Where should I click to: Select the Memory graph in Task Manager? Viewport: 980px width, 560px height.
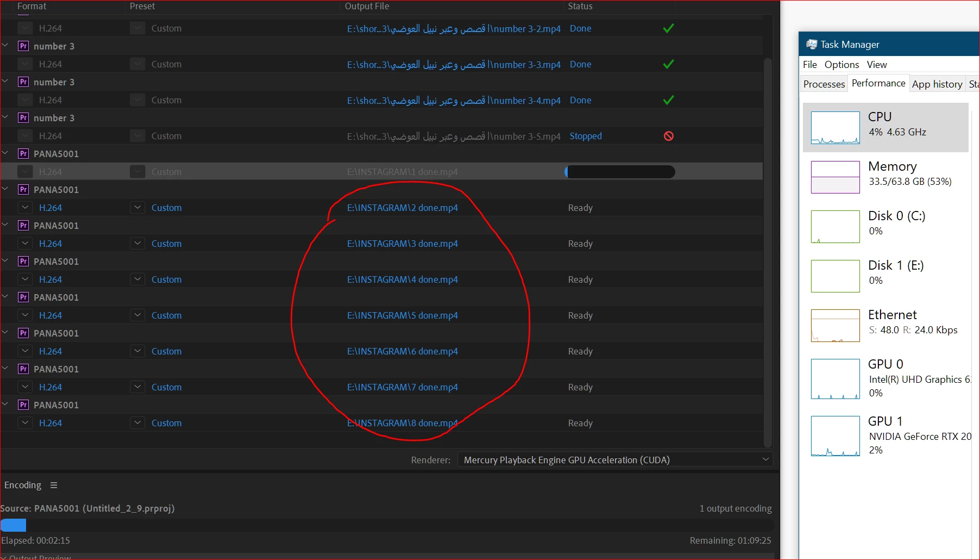tap(835, 177)
